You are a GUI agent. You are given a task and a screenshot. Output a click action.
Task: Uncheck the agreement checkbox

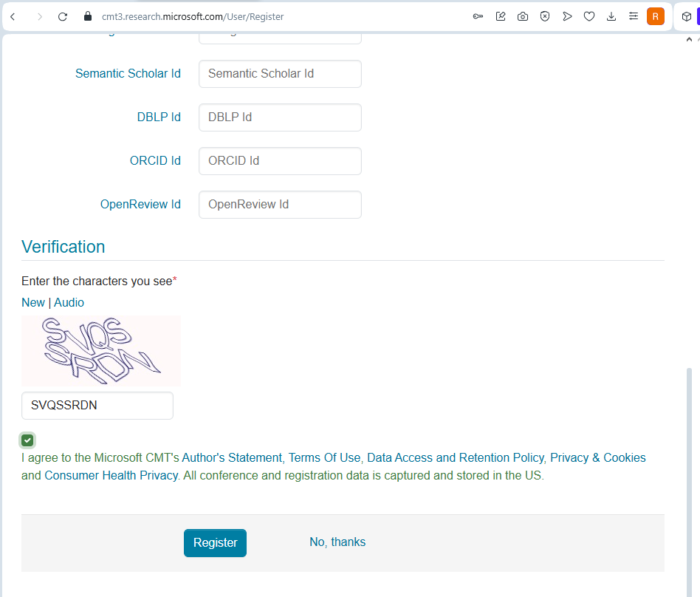27,440
